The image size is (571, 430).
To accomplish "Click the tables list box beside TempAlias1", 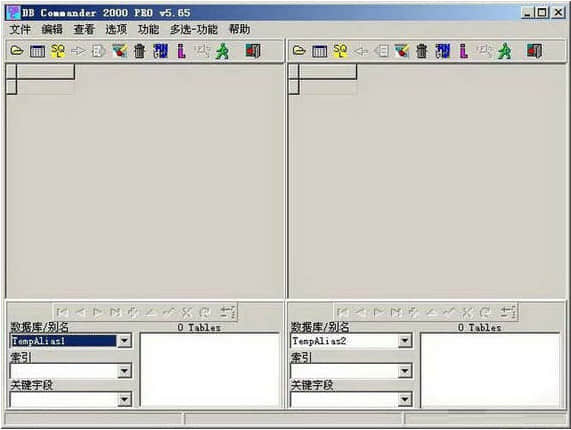I will tap(210, 370).
